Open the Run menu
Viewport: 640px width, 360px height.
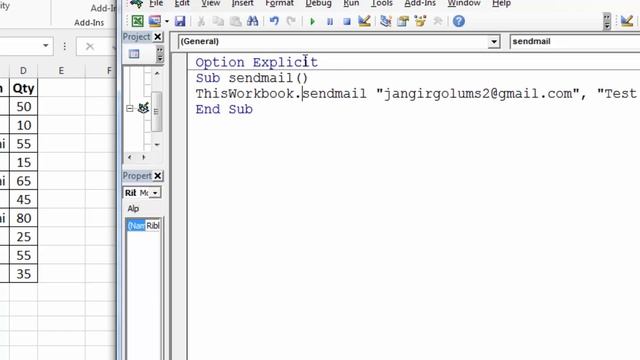click(351, 3)
